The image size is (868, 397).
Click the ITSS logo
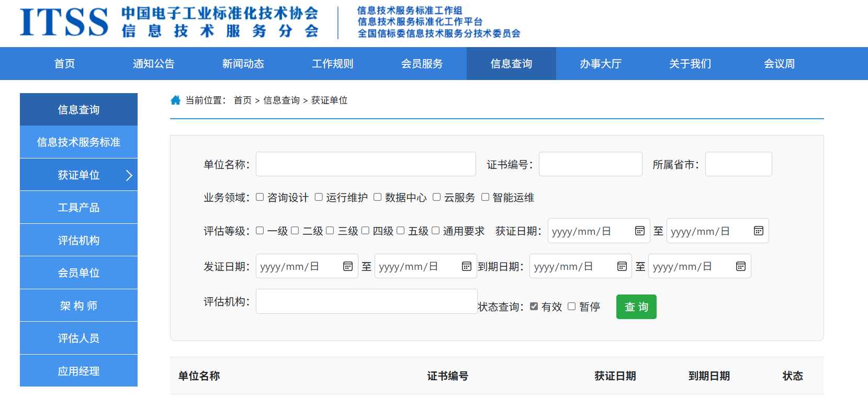click(x=64, y=22)
